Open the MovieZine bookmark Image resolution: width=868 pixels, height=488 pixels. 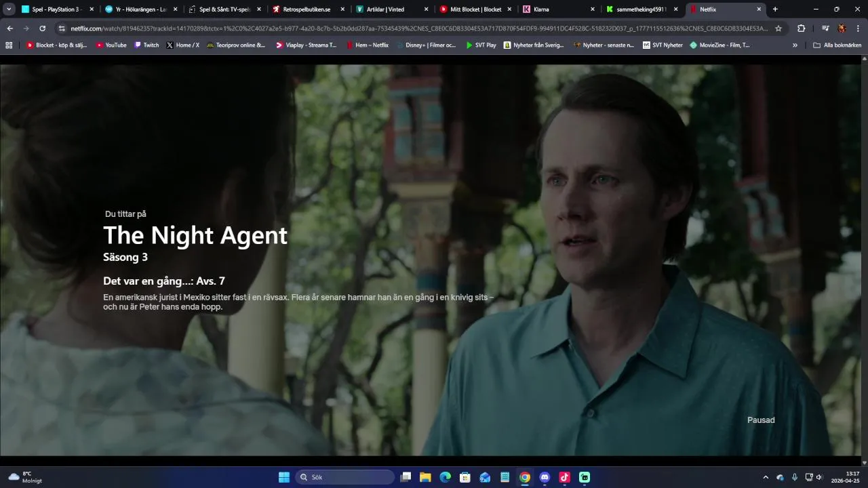(719, 45)
